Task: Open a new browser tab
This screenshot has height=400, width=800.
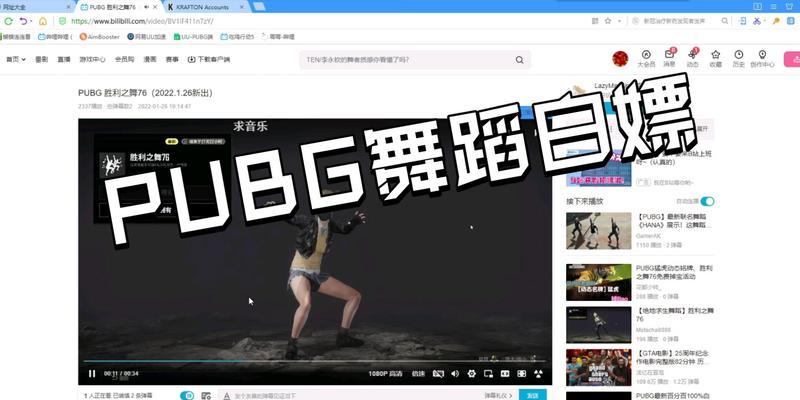Action: tap(259, 7)
